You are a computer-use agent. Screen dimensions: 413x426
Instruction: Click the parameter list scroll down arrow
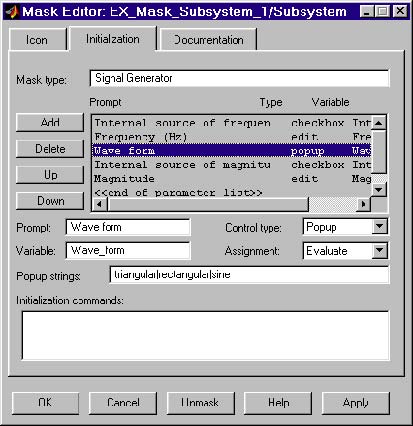pos(379,190)
